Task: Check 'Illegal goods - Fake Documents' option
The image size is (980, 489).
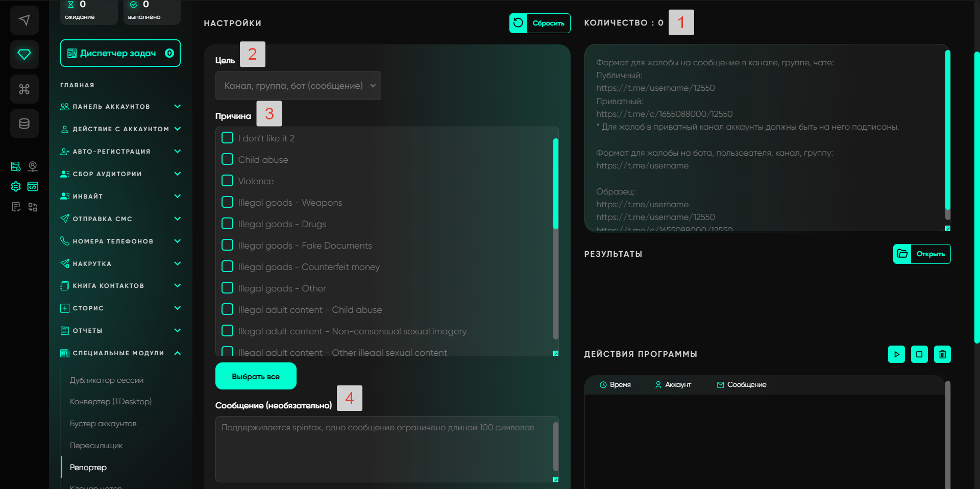Action: 228,245
